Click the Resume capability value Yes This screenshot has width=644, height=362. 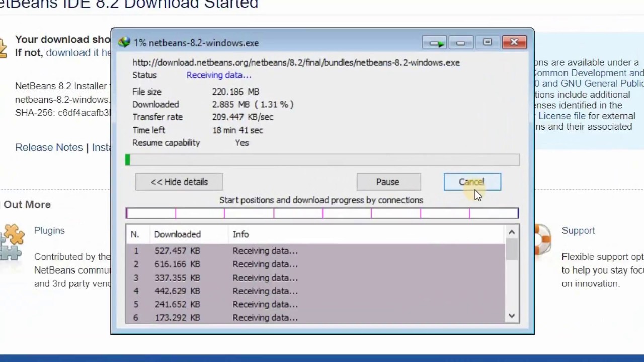(242, 143)
